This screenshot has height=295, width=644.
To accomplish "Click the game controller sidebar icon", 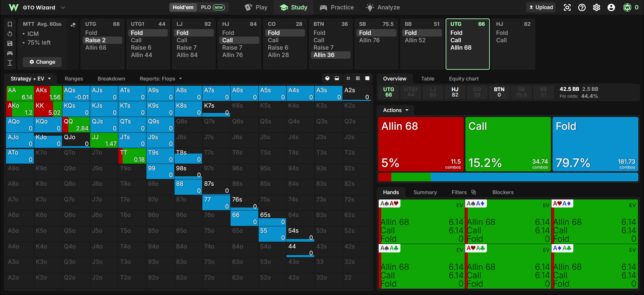I will pyautogui.click(x=10, y=53).
